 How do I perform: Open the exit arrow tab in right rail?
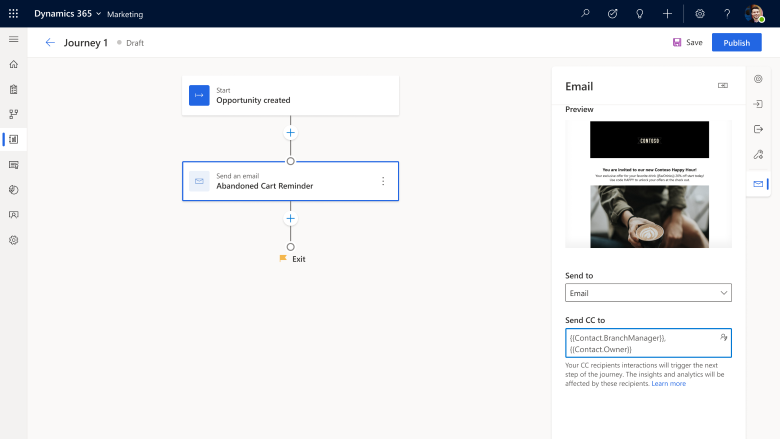(x=758, y=129)
